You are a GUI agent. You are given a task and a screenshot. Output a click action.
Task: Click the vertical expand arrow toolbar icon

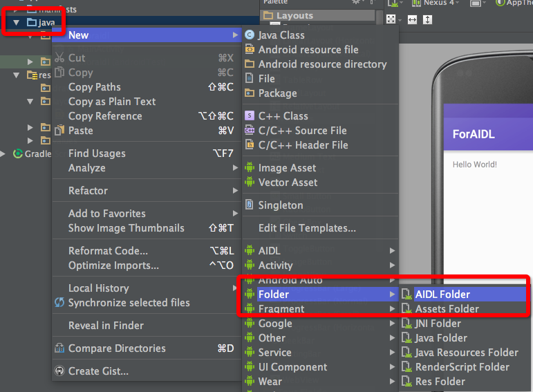(x=427, y=19)
